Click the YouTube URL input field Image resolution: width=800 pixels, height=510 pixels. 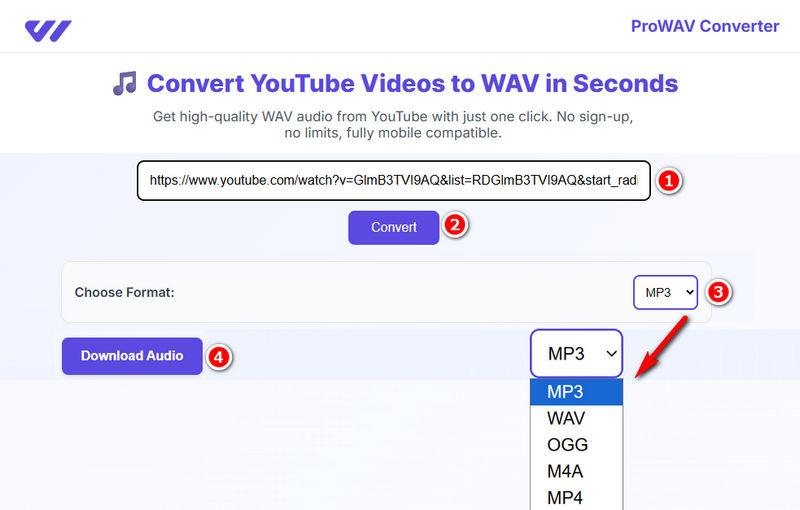(393, 181)
